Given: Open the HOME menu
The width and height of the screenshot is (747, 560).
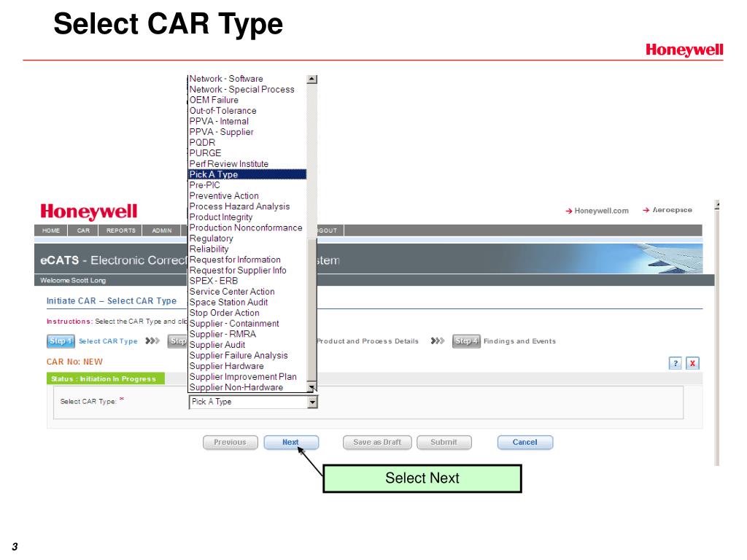Looking at the screenshot, I should tap(51, 230).
